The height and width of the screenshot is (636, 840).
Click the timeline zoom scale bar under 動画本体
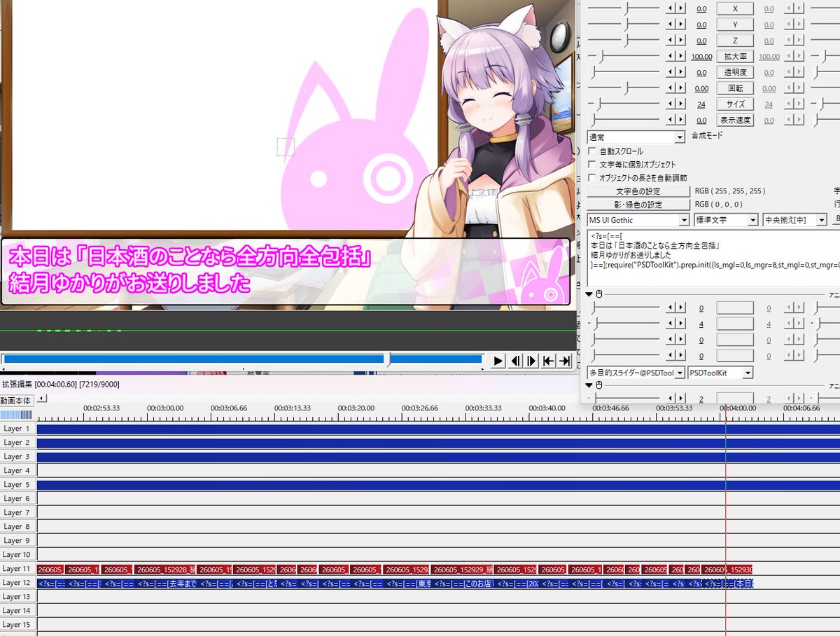17,415
